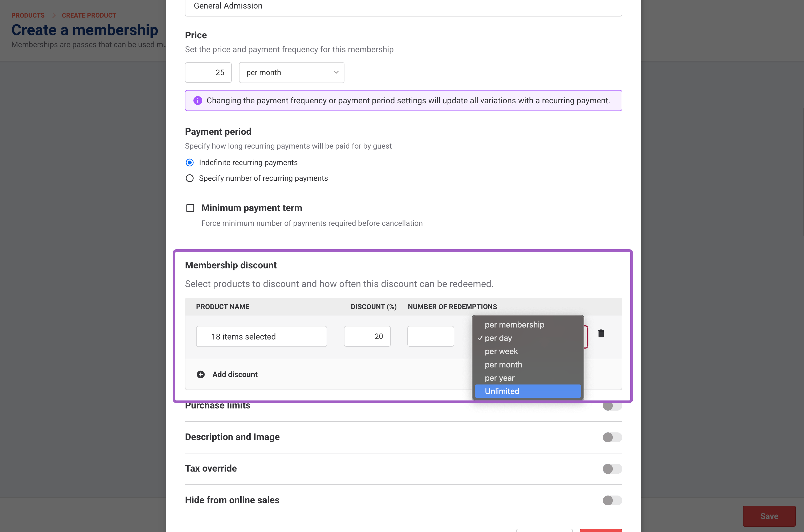Click the info icon in the purple notice

point(197,100)
